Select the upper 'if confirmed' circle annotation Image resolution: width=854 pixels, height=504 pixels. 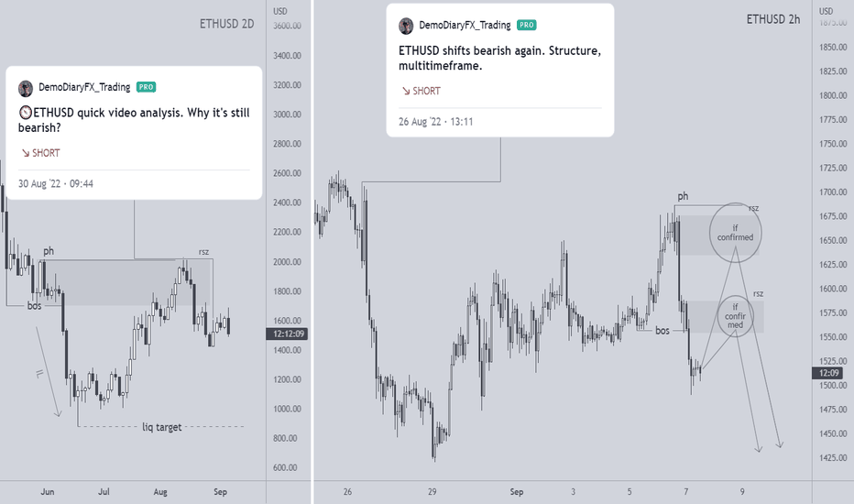(735, 233)
